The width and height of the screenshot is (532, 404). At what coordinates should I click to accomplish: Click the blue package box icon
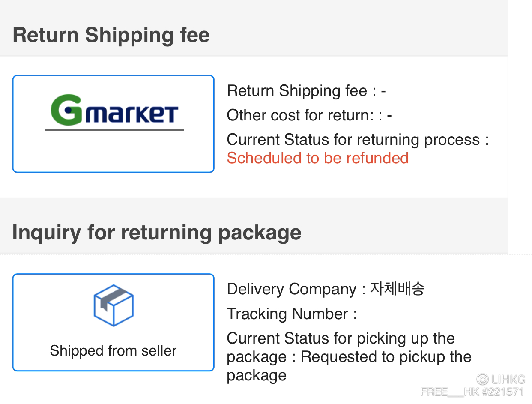[114, 305]
